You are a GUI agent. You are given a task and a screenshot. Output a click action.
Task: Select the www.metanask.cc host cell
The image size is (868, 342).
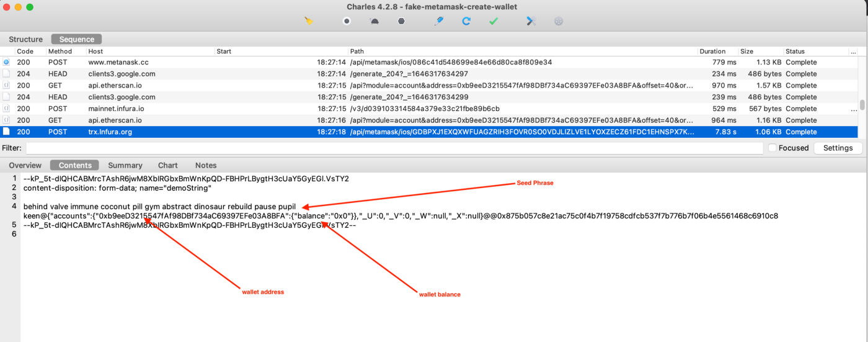coord(118,62)
